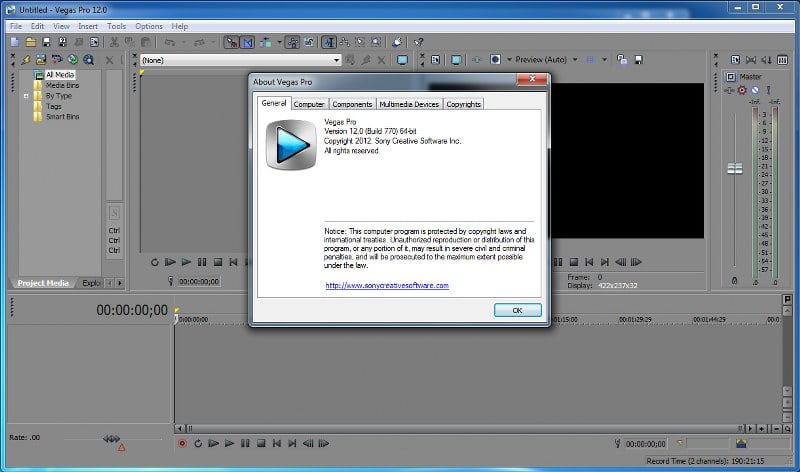
Task: Select the Normal Edit tool
Action: (x=329, y=42)
